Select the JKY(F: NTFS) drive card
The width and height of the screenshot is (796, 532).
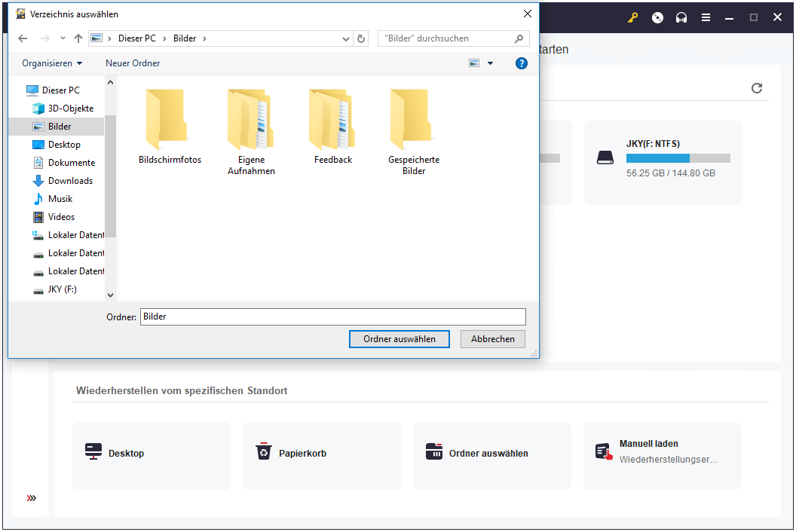pos(663,163)
